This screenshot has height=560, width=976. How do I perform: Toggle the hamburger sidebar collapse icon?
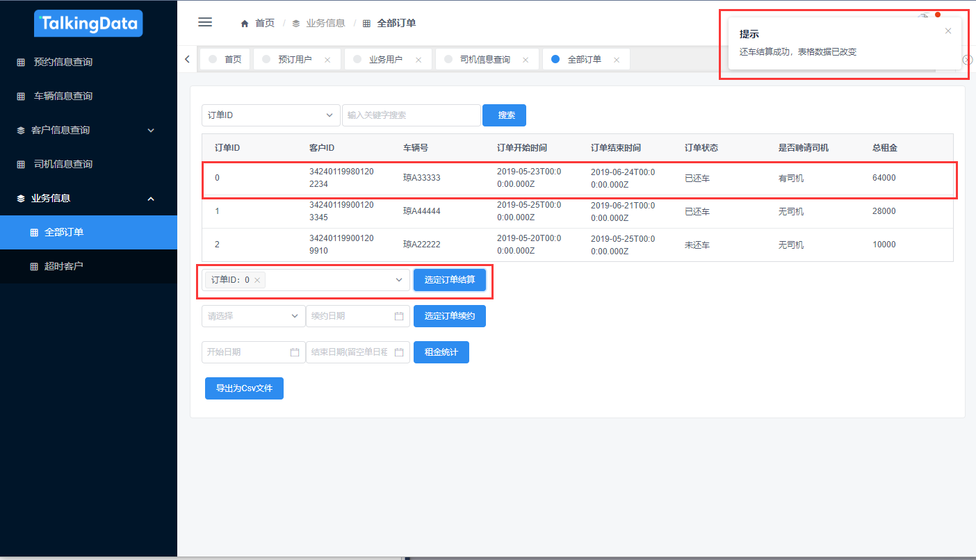(x=205, y=22)
